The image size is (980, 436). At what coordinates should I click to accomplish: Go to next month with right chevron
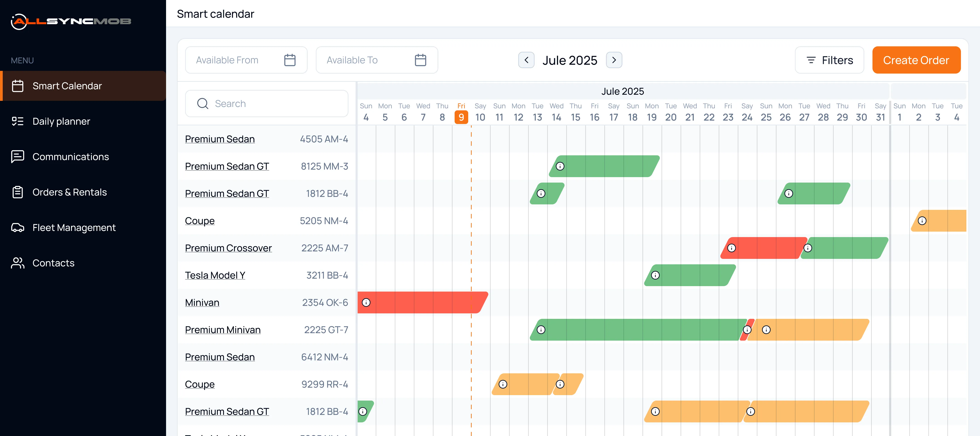point(614,60)
